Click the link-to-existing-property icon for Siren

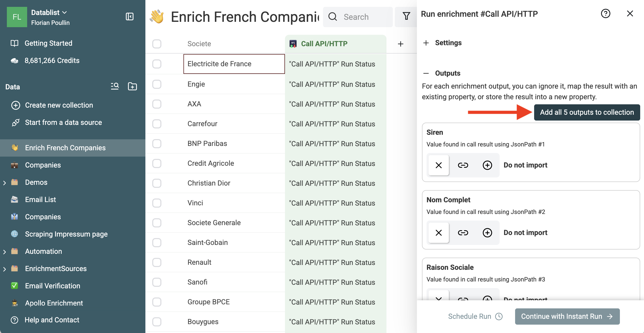tap(463, 165)
